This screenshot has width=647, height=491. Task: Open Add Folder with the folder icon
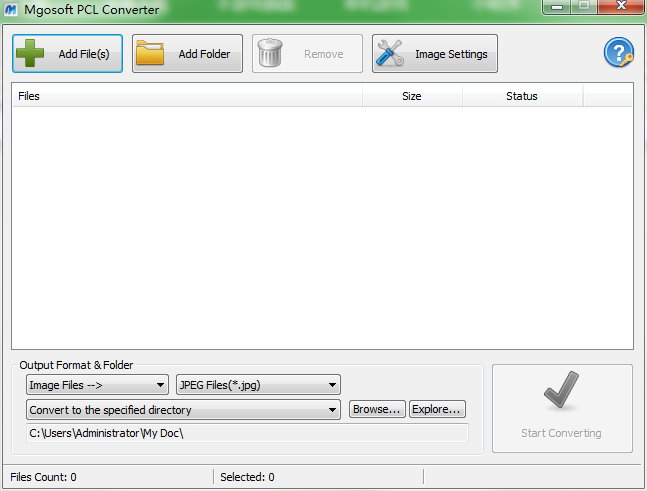187,54
